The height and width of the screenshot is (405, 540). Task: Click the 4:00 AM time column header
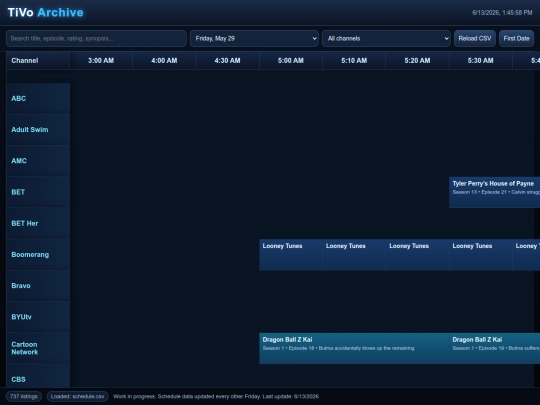(x=164, y=61)
